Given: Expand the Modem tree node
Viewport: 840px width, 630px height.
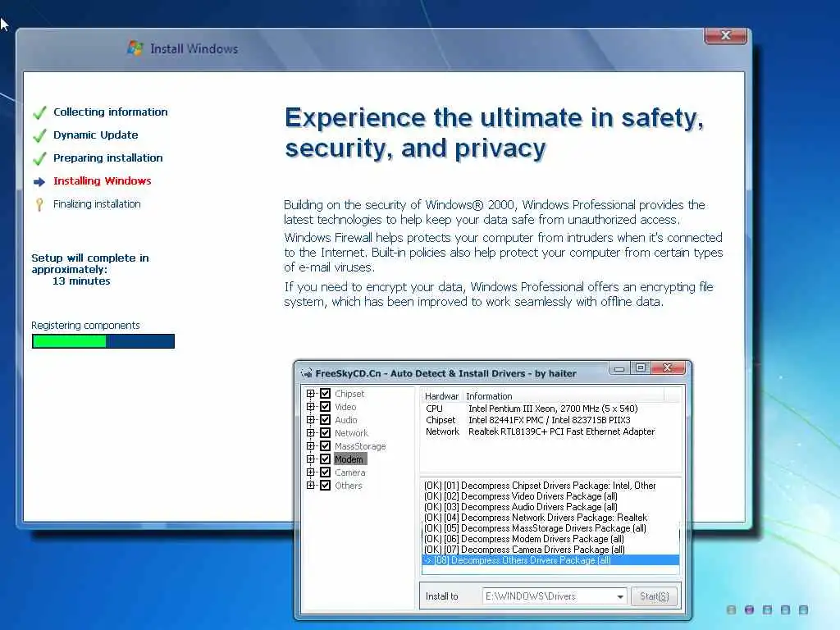Looking at the screenshot, I should (310, 459).
